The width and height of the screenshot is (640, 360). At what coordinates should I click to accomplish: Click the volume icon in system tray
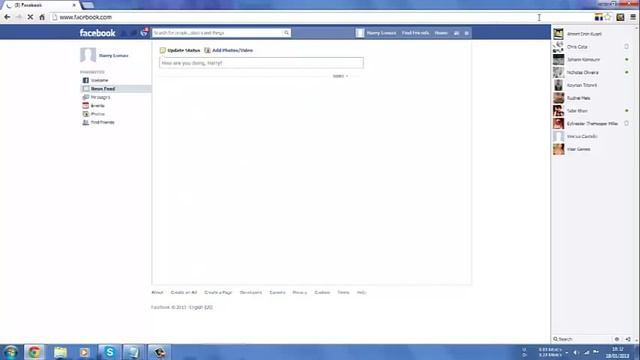point(576,352)
